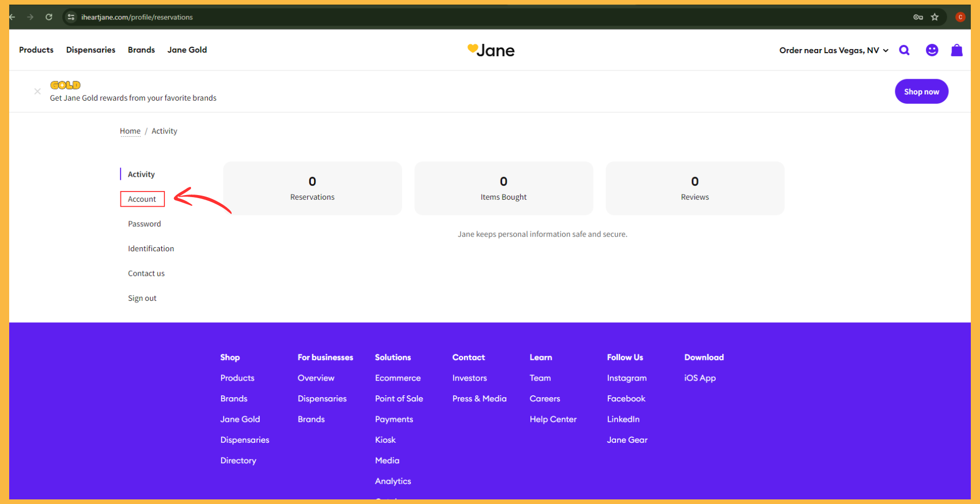Expand the Order near Las Vegas dropdown
The width and height of the screenshot is (980, 504).
[x=834, y=50]
